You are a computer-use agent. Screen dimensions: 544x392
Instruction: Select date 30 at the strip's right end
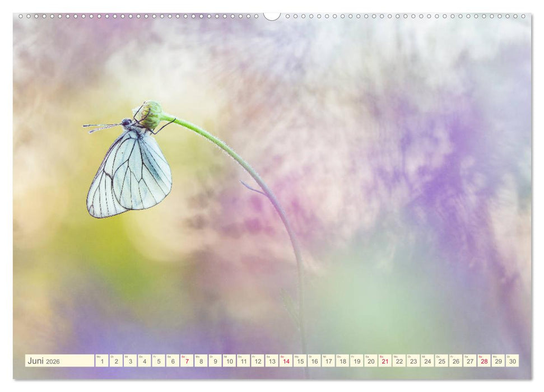pyautogui.click(x=511, y=361)
